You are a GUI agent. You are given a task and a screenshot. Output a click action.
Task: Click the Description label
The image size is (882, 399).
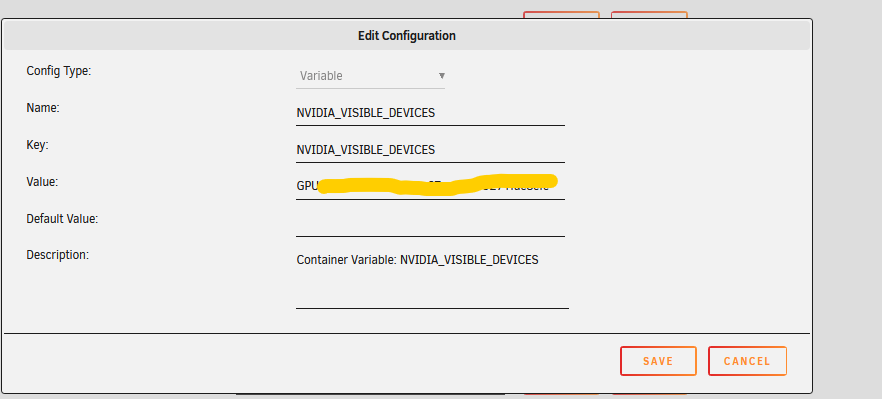click(x=57, y=254)
